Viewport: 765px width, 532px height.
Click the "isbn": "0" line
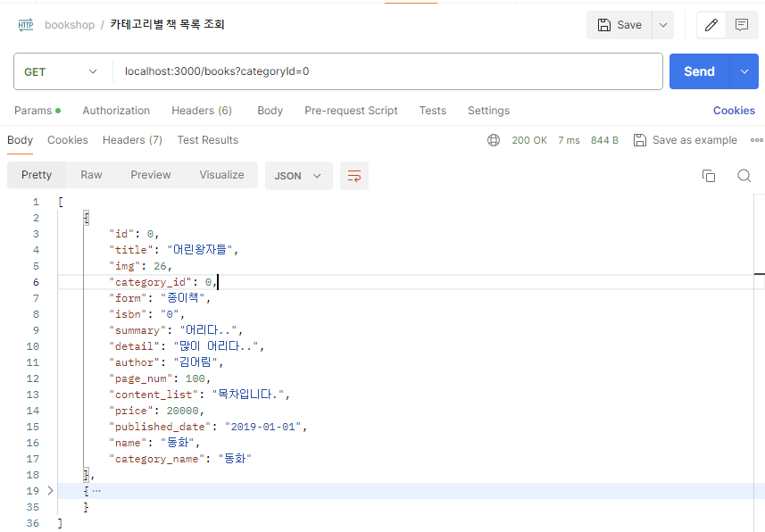pyautogui.click(x=147, y=314)
